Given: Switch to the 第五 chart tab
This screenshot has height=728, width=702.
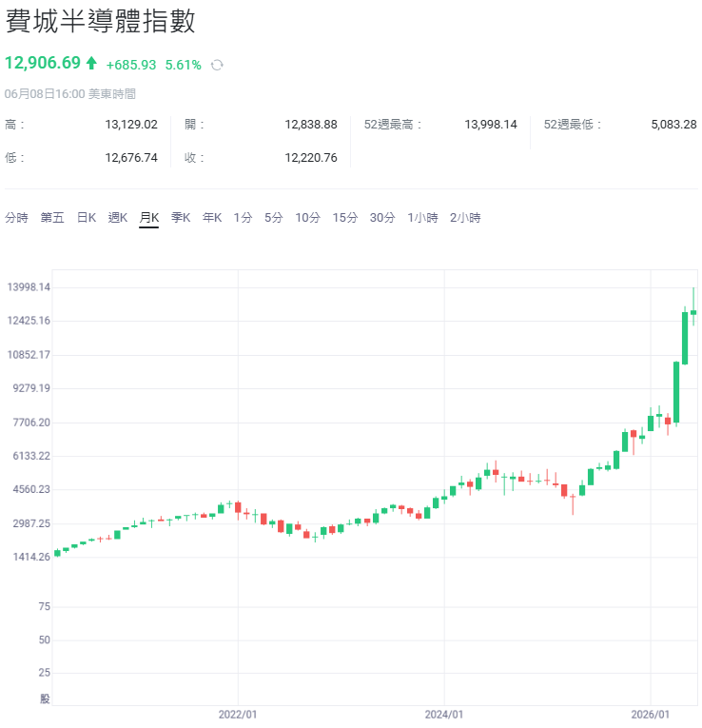Looking at the screenshot, I should 52,217.
